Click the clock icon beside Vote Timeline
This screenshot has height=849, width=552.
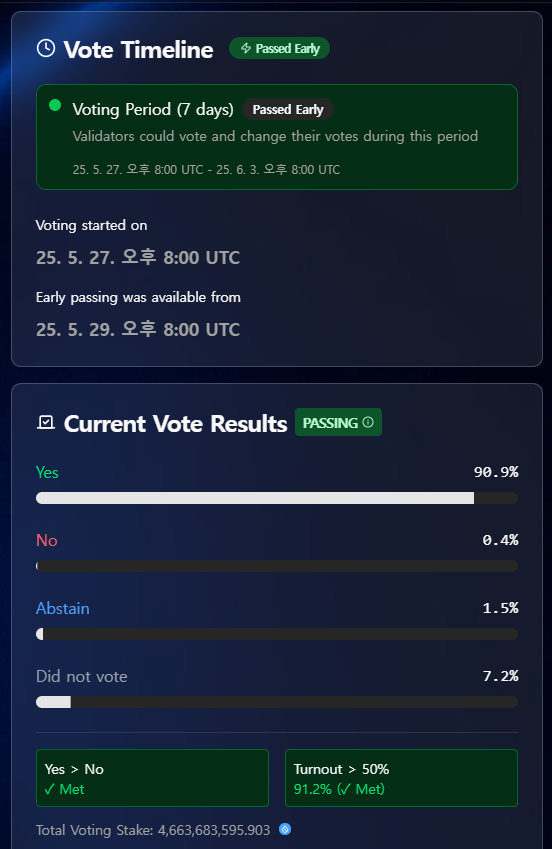click(46, 48)
